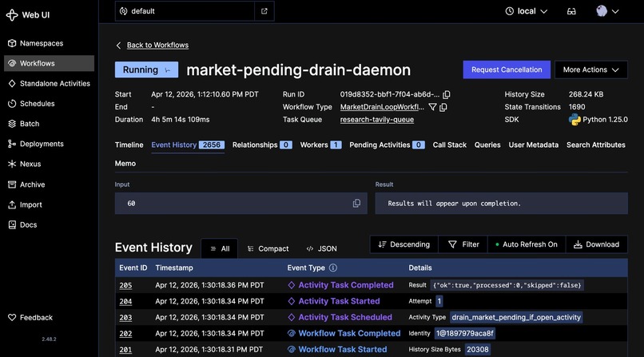Click the glasses labs mode icon
644x357 pixels.
(x=571, y=11)
